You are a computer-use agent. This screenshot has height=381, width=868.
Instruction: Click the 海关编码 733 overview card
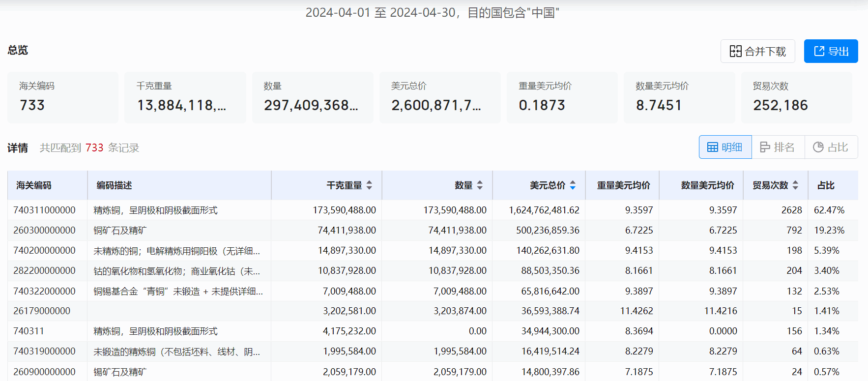click(x=62, y=97)
